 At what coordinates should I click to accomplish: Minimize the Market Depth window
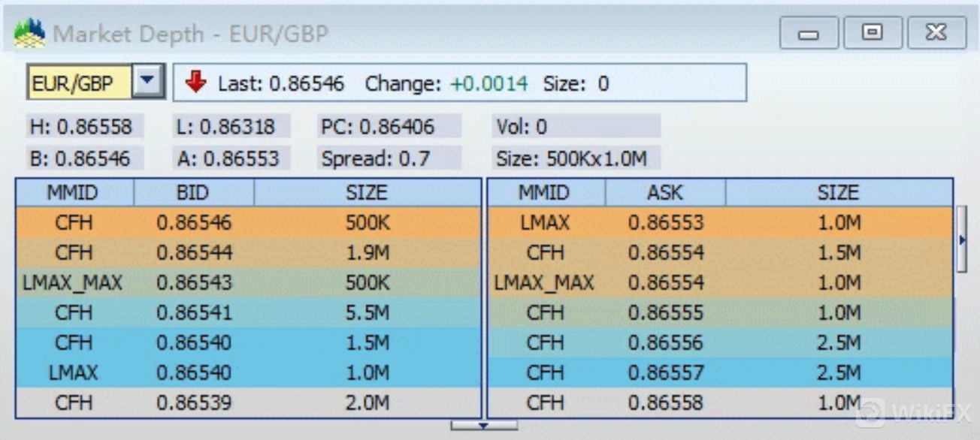click(809, 34)
